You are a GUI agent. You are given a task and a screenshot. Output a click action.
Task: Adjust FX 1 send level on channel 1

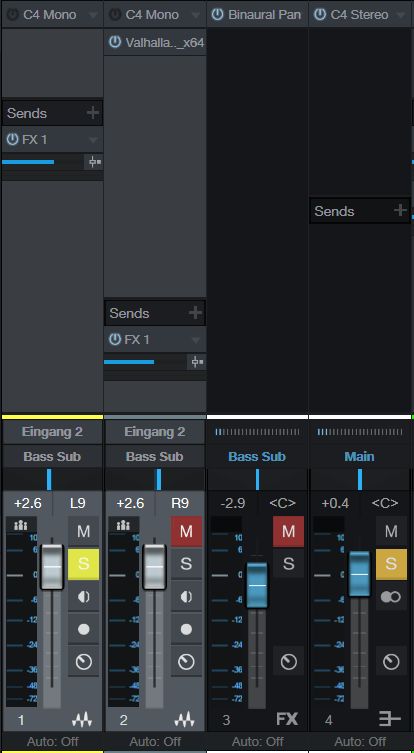pyautogui.click(x=43, y=162)
